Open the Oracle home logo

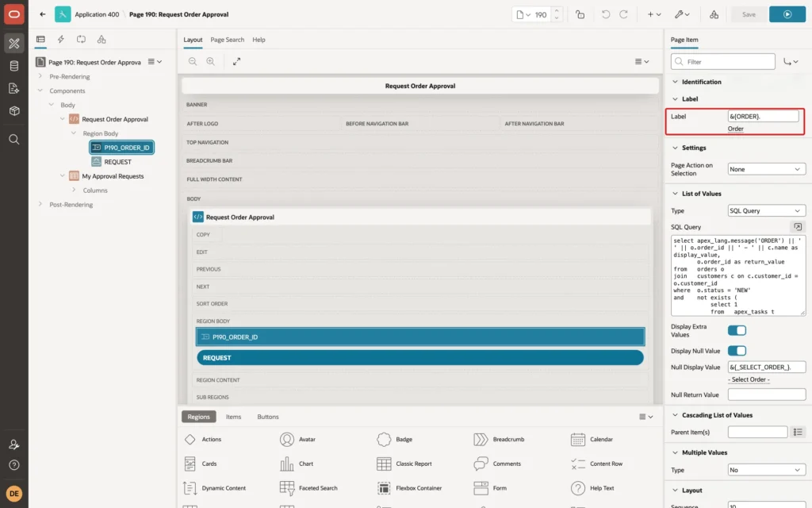click(x=14, y=14)
